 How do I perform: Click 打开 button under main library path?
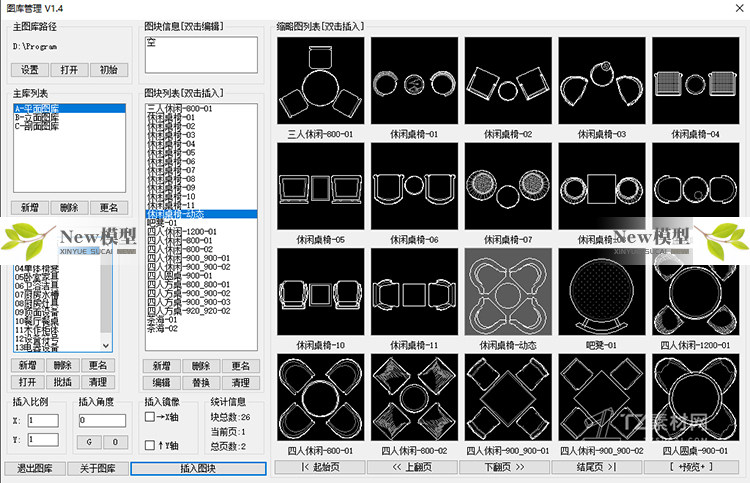pyautogui.click(x=69, y=70)
